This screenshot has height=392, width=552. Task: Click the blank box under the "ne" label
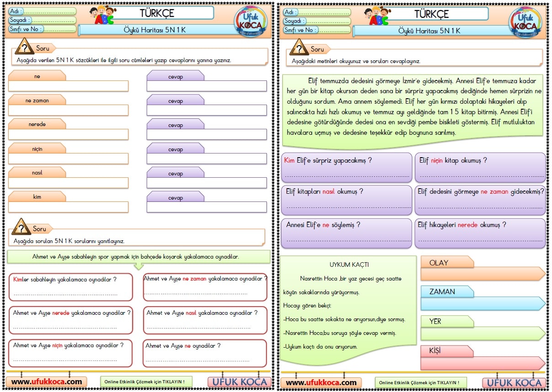[69, 86]
